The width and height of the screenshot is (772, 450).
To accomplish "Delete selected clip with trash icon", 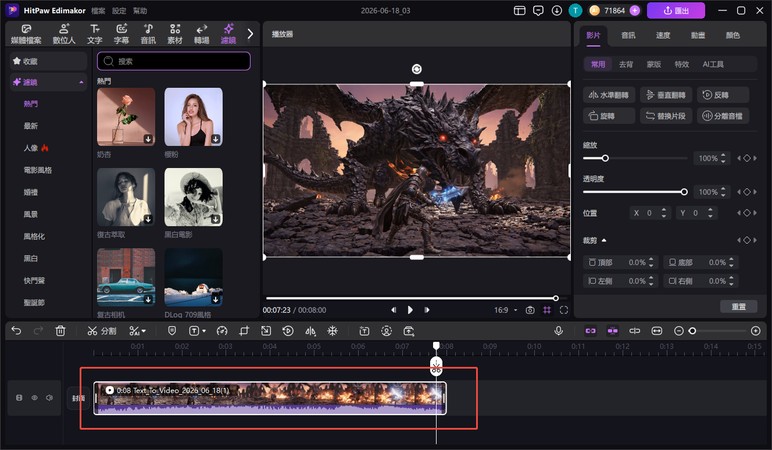I will (x=60, y=331).
